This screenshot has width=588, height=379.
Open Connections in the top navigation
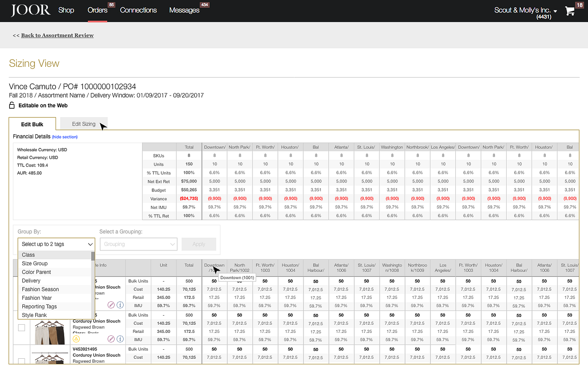point(138,10)
